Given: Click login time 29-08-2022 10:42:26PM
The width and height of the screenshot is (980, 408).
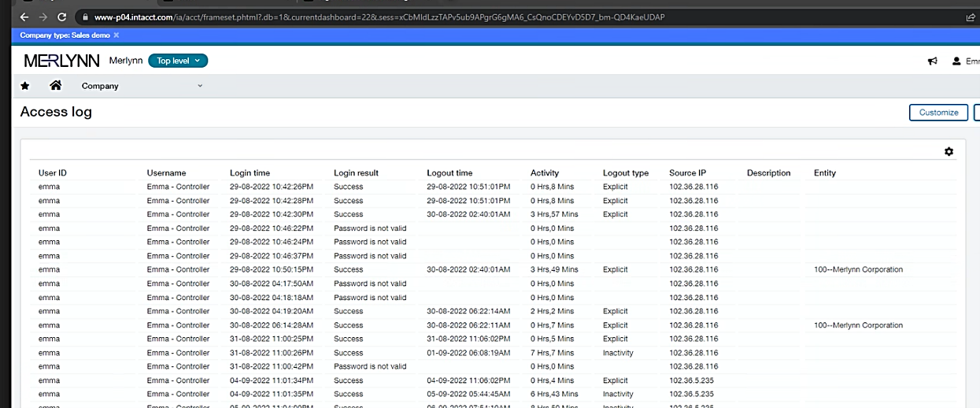Looking at the screenshot, I should coord(272,187).
